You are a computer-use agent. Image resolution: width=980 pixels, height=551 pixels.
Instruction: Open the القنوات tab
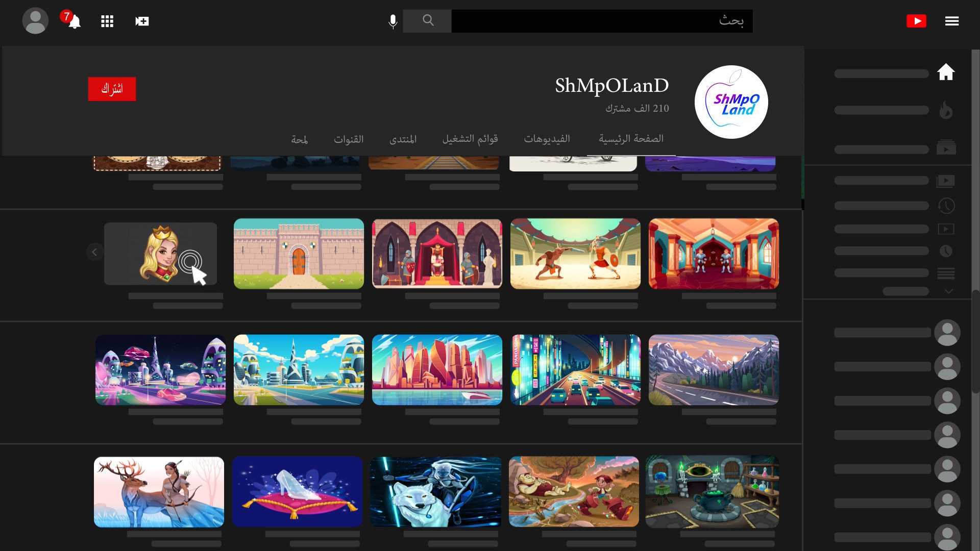[349, 139]
